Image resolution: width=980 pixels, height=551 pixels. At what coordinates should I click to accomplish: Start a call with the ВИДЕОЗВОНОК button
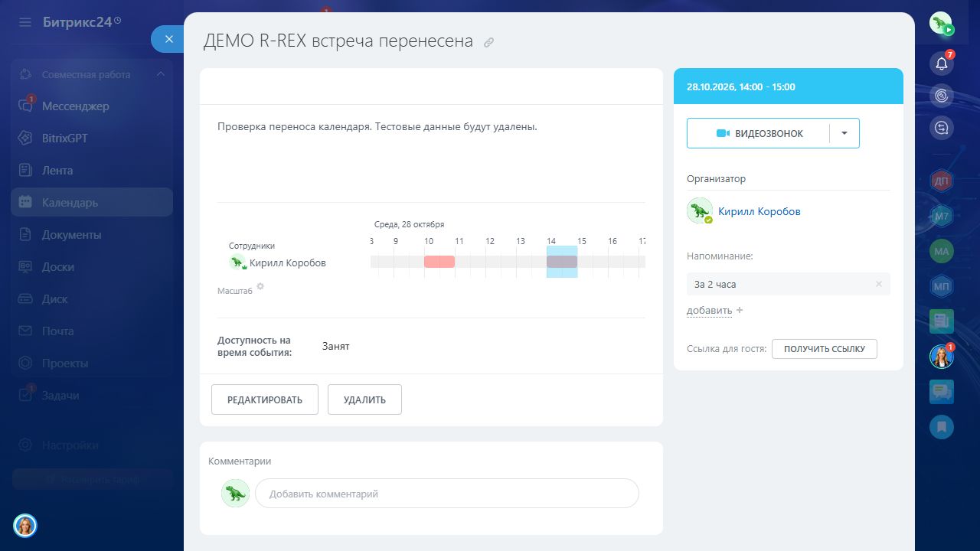(x=758, y=133)
